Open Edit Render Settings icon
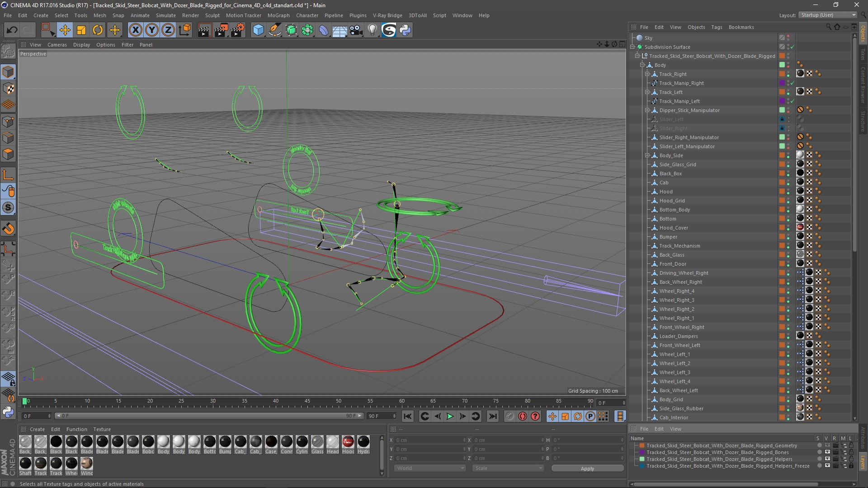 coord(238,30)
